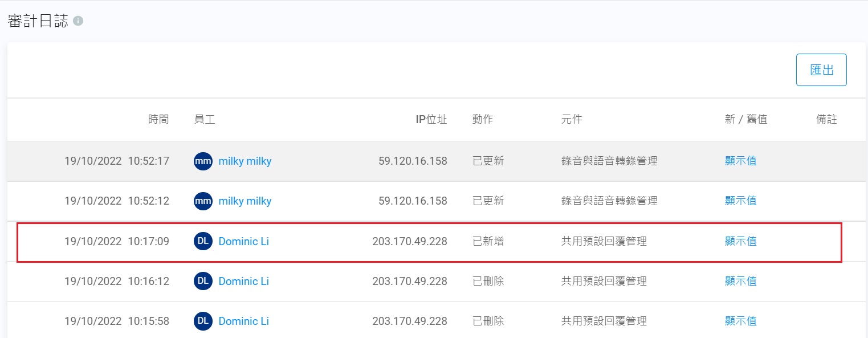The image size is (868, 338).
Task: Show values (顯示值) for 10:16:12 entry
Action: pyautogui.click(x=740, y=280)
